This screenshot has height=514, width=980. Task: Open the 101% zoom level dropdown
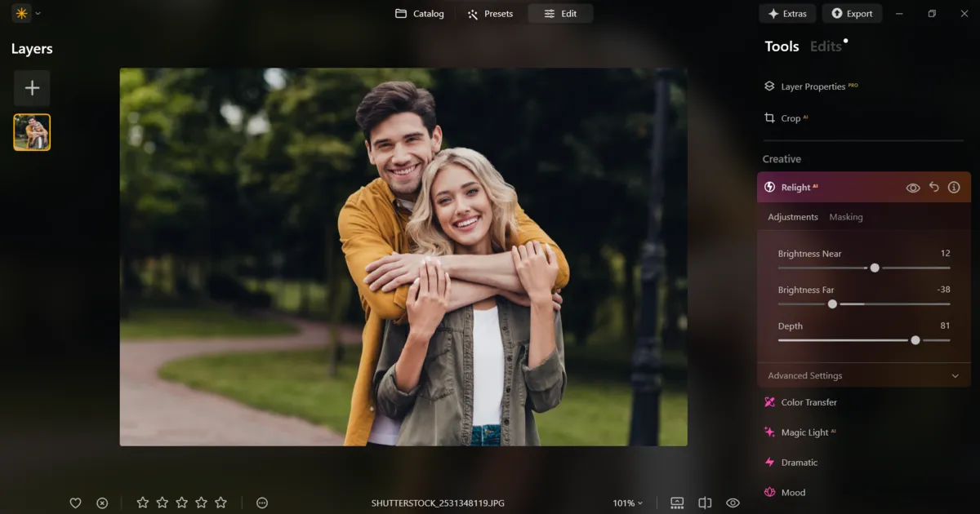click(x=627, y=503)
